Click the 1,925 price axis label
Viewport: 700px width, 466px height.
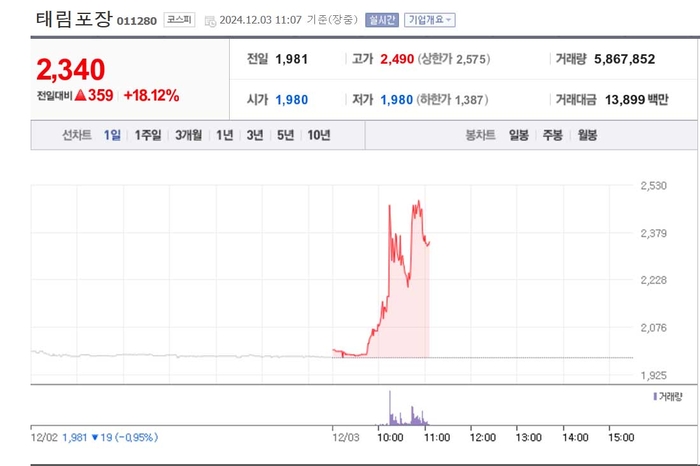654,375
